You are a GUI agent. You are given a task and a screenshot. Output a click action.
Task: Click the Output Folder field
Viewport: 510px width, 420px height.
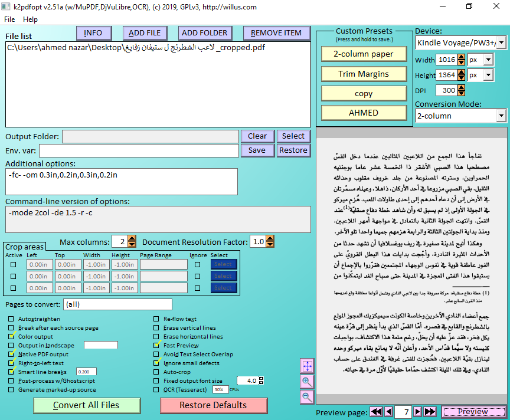pos(151,136)
